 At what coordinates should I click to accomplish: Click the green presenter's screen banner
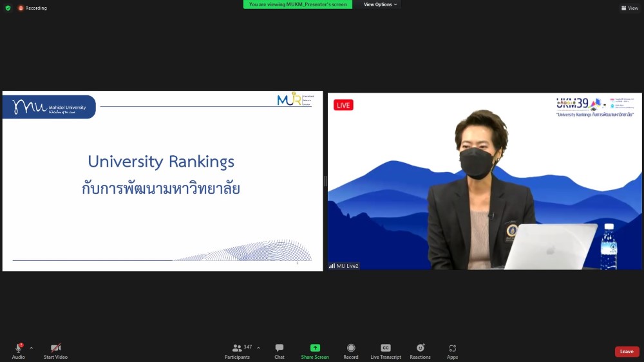[x=298, y=5]
